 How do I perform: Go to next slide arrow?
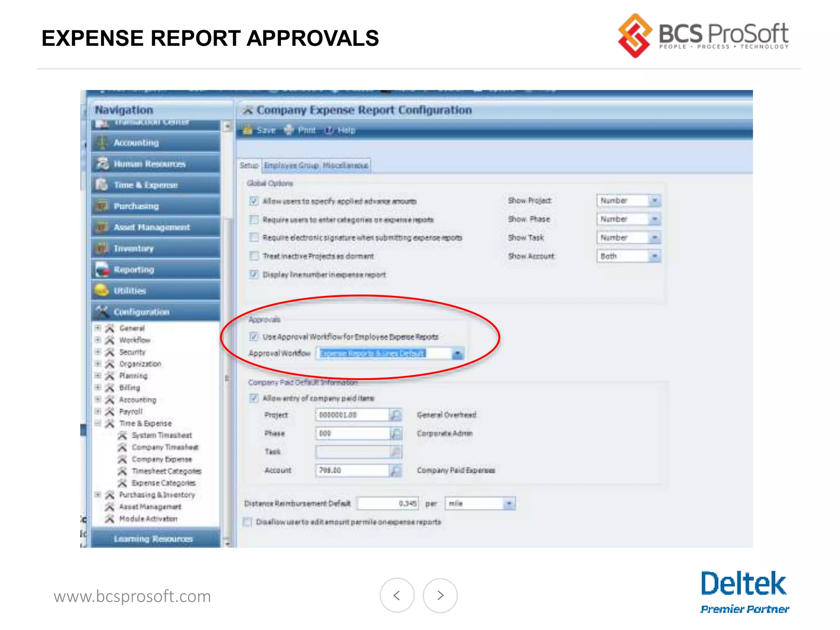(x=440, y=595)
